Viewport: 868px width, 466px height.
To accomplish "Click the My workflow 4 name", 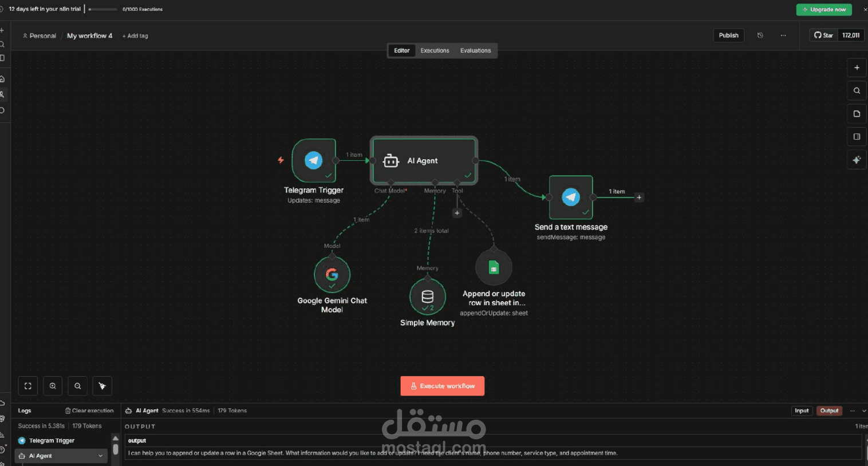I will [90, 35].
